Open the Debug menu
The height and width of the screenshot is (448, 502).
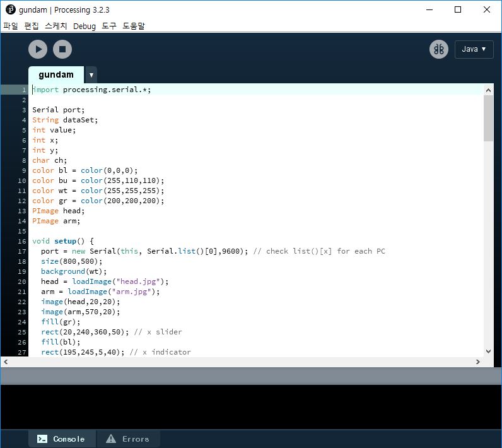[x=85, y=26]
